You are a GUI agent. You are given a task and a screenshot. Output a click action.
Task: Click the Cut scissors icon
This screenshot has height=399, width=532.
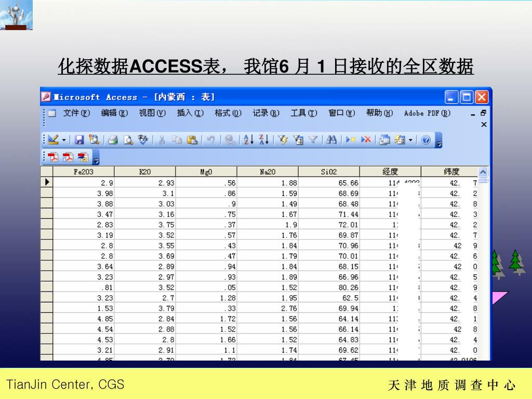[162, 140]
